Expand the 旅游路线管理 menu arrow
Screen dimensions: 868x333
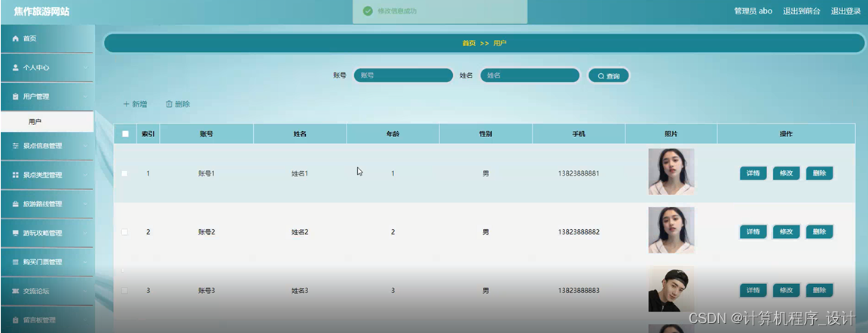tap(85, 204)
